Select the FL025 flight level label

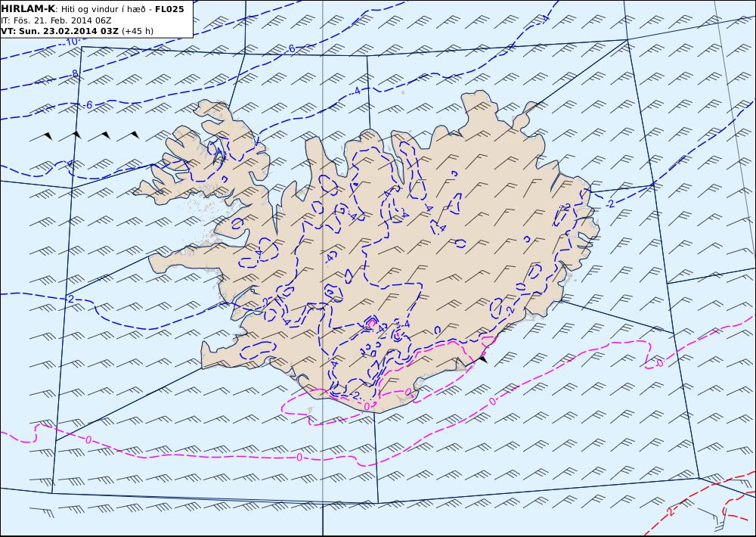pos(169,8)
